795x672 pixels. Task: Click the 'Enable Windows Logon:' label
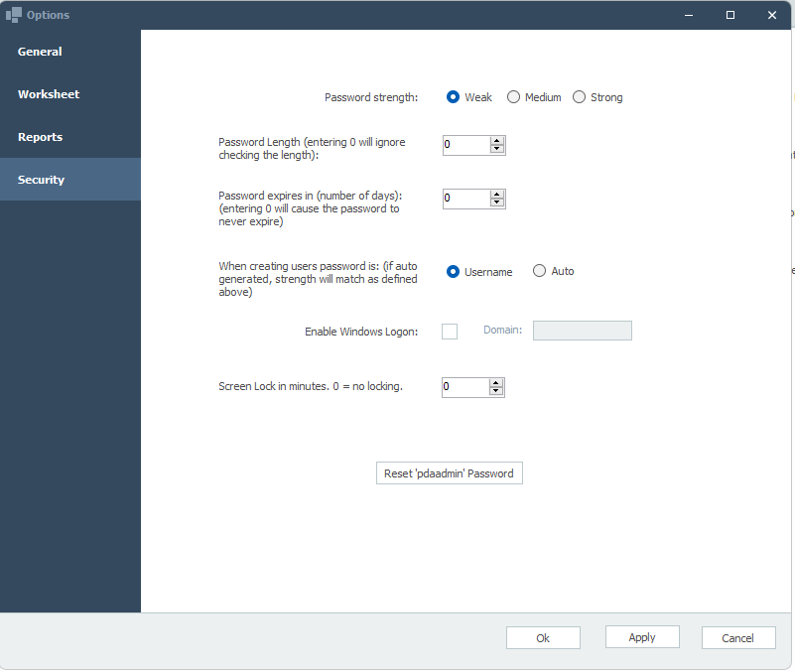pyautogui.click(x=361, y=332)
